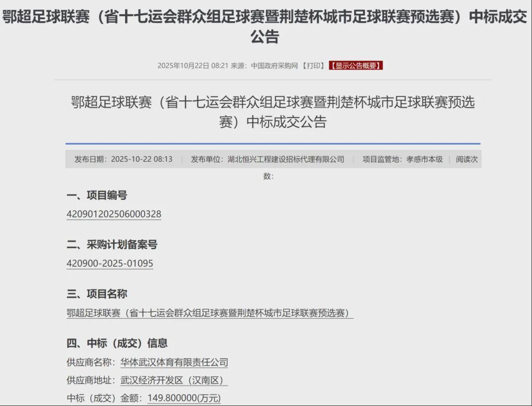Click the 三、项目名称 section heading

[x=97, y=294]
